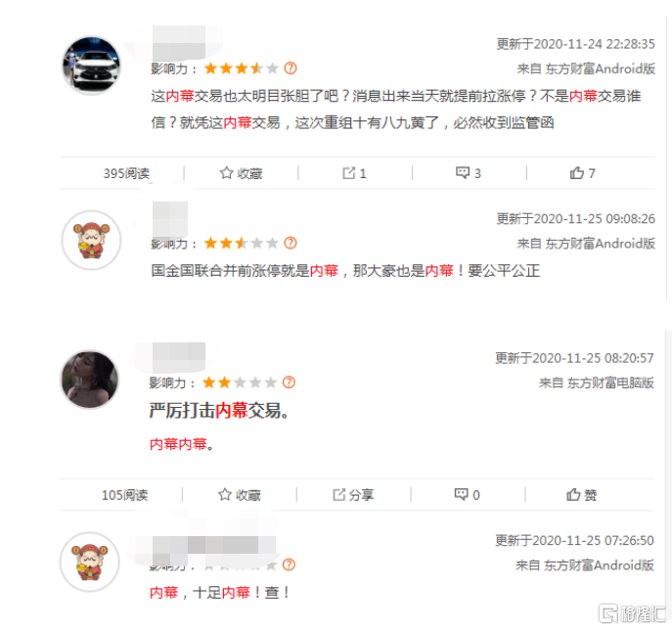The height and width of the screenshot is (630, 672).
Task: Open the god-of-wealth avatar in the last post
Action: [x=90, y=562]
